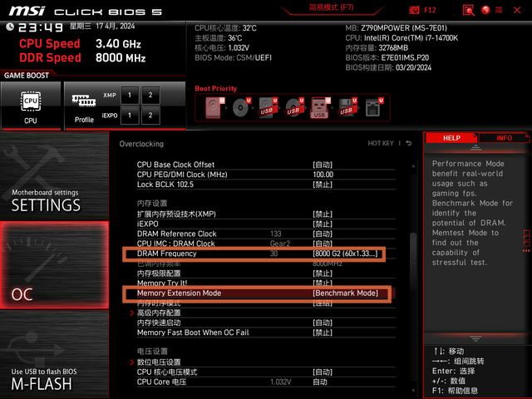Image resolution: width=532 pixels, height=399 pixels.
Task: Activate iEXPO profile 1
Action: coord(130,116)
